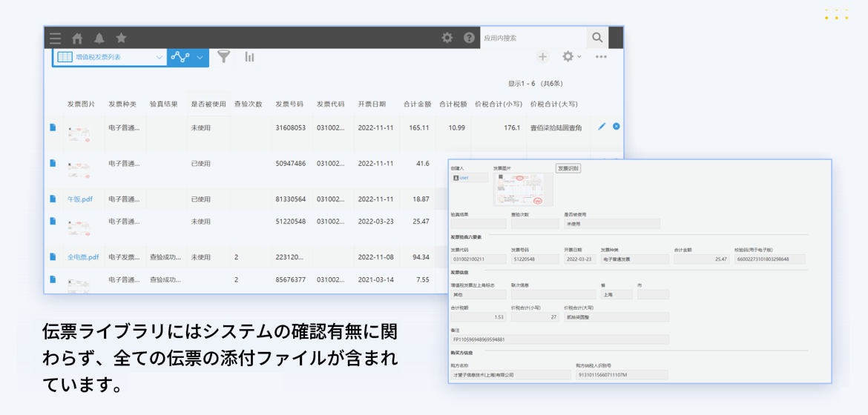Open app settings gear dropdown
The width and height of the screenshot is (868, 415).
click(571, 56)
